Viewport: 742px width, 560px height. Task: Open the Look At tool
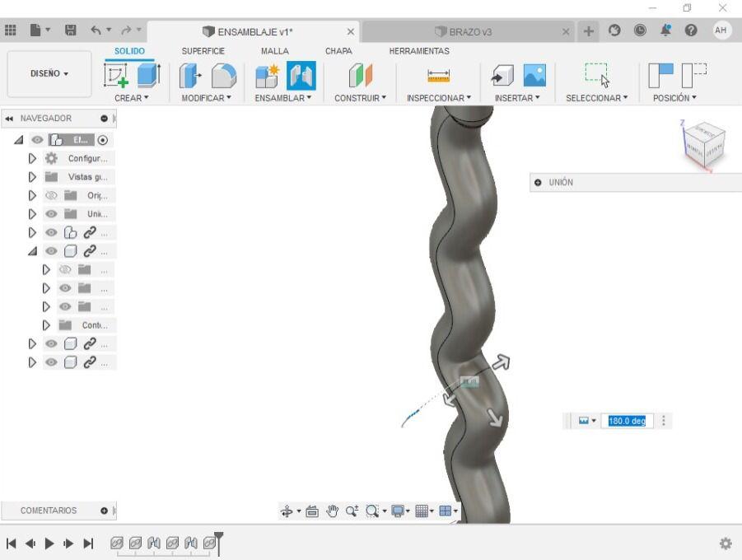pos(312,511)
